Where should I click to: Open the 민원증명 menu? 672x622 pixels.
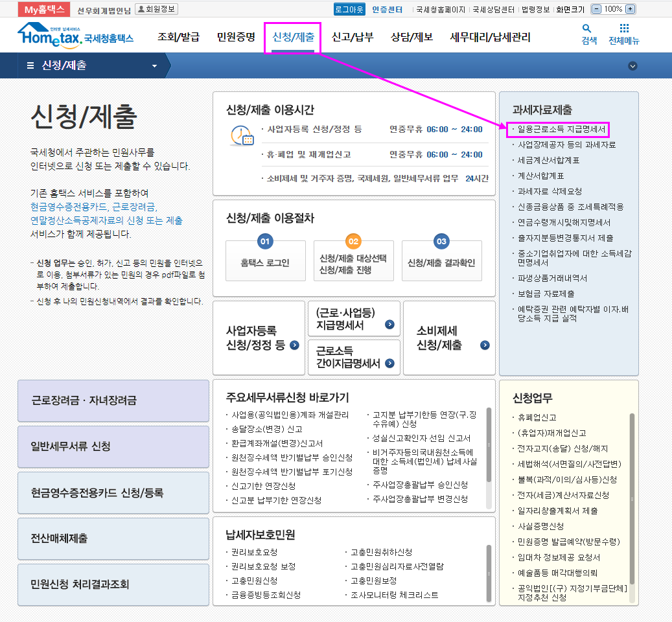click(236, 38)
